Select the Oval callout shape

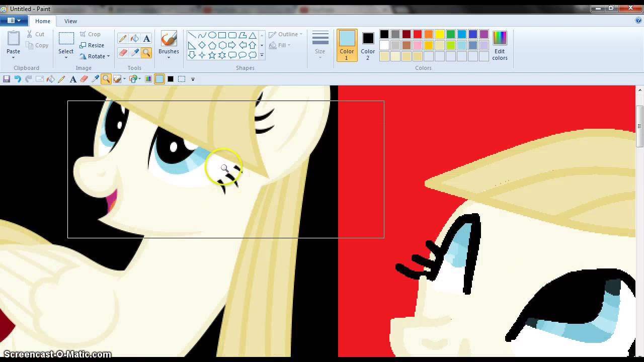pyautogui.click(x=243, y=55)
